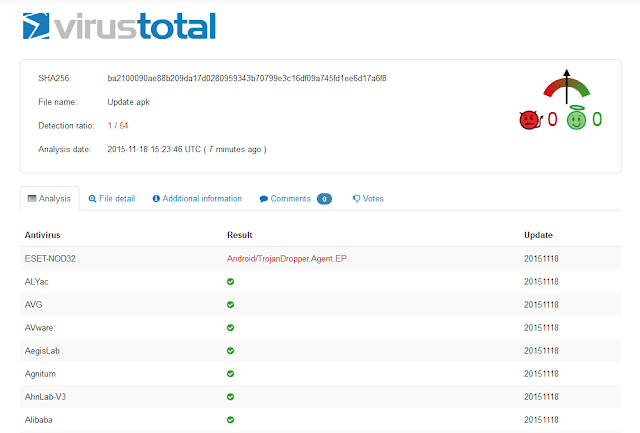640x433 pixels.
Task: Click the Agnitum antivirus name
Action: pos(40,374)
